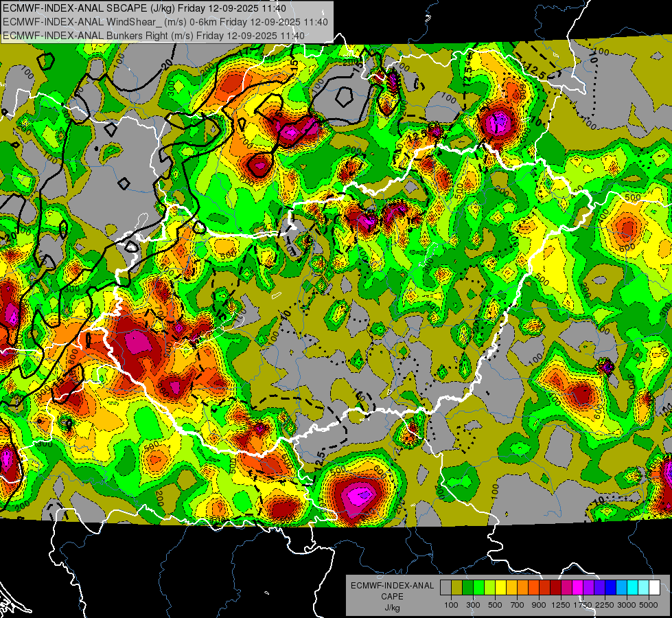Click the gray swatch in the CAPE legend
The width and height of the screenshot is (672, 618).
445,588
